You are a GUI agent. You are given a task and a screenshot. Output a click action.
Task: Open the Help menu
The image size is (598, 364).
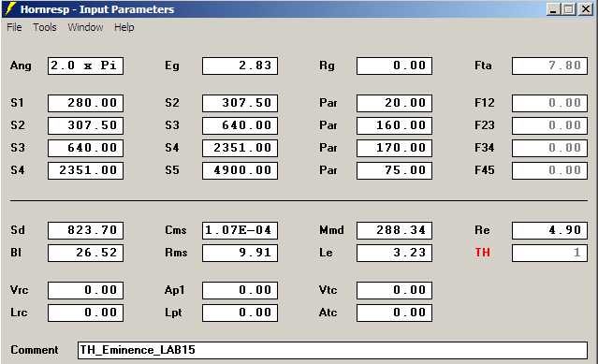[124, 27]
